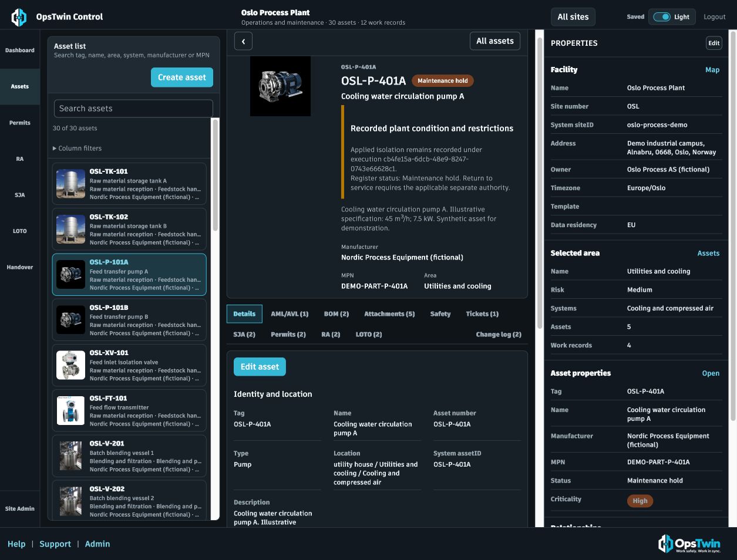Select the OSL-V-202 vessel image
This screenshot has width=737, height=560.
click(x=71, y=501)
